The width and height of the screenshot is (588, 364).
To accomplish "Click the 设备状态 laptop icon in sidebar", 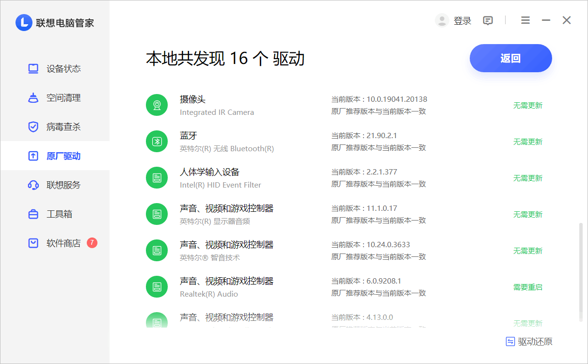I will click(x=33, y=69).
